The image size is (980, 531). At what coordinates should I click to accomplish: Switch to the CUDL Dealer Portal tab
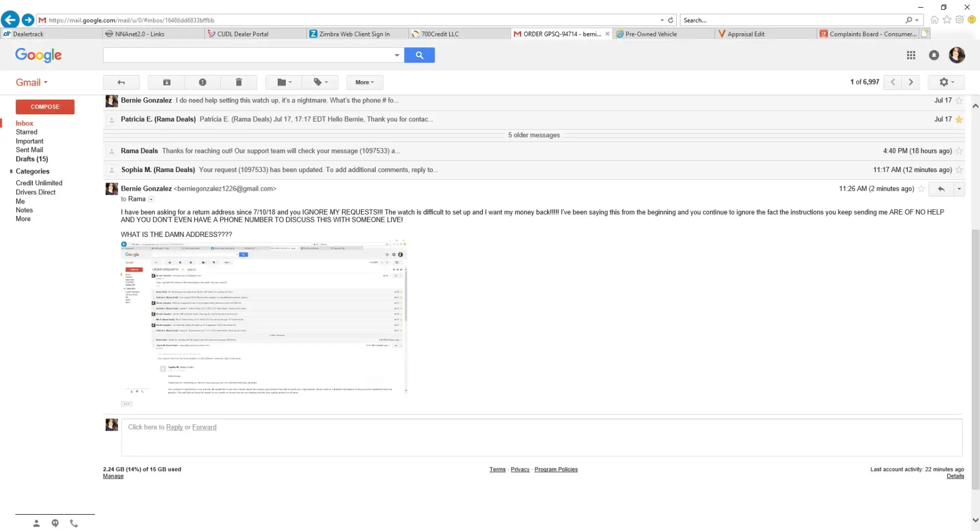[255, 34]
